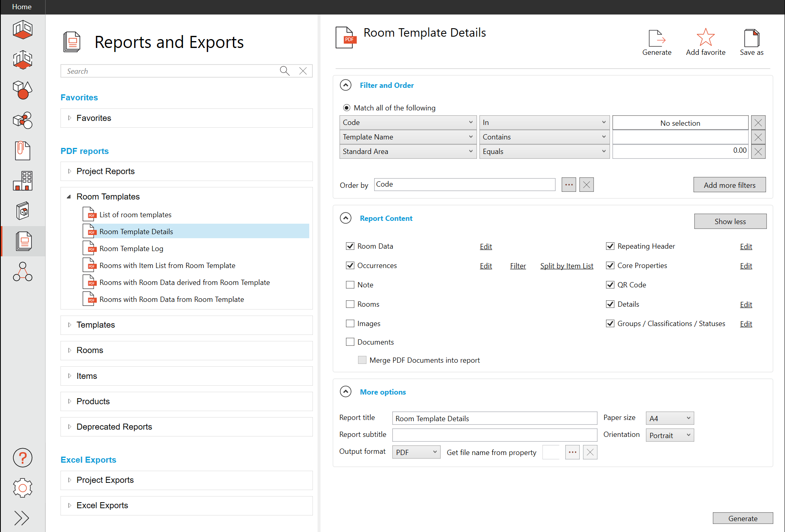Viewport: 785px width, 532px height.
Task: Select Room Template Log report
Action: pos(131,249)
